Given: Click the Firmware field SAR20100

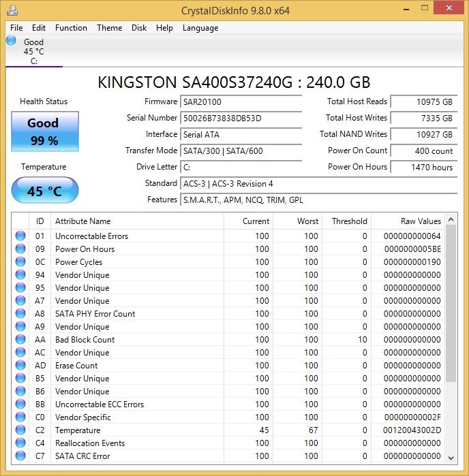Looking at the screenshot, I should [241, 101].
